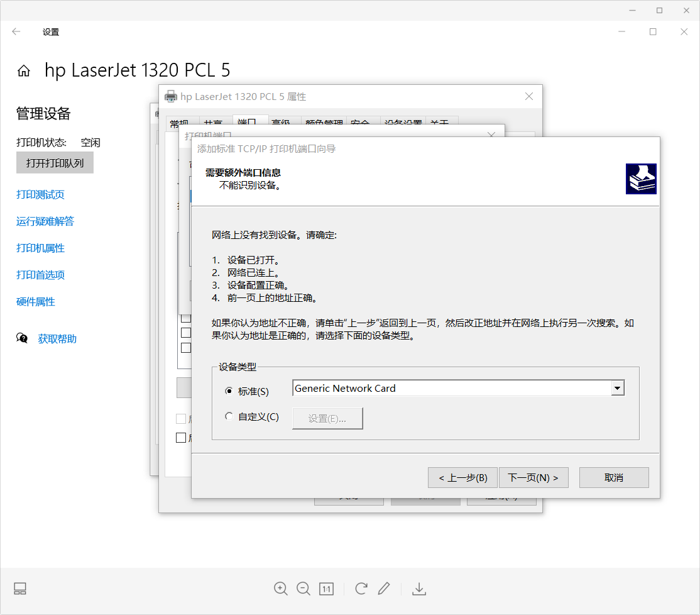Open the 打印测试页 link

[x=40, y=195]
